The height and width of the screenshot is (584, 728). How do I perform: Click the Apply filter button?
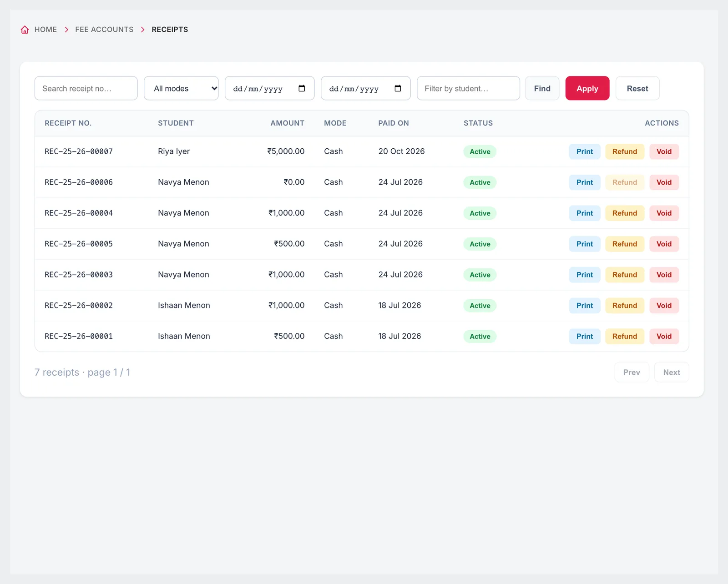[x=587, y=88]
